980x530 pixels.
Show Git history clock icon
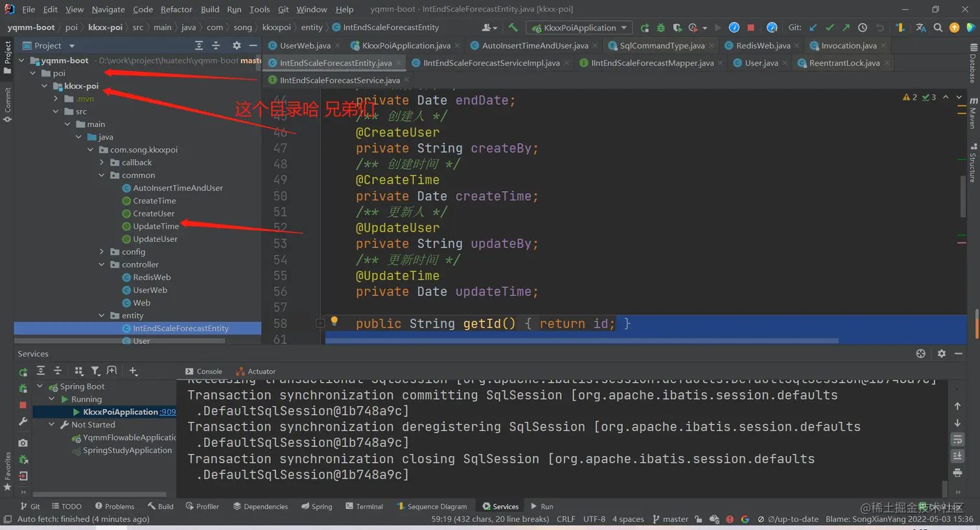(862, 27)
